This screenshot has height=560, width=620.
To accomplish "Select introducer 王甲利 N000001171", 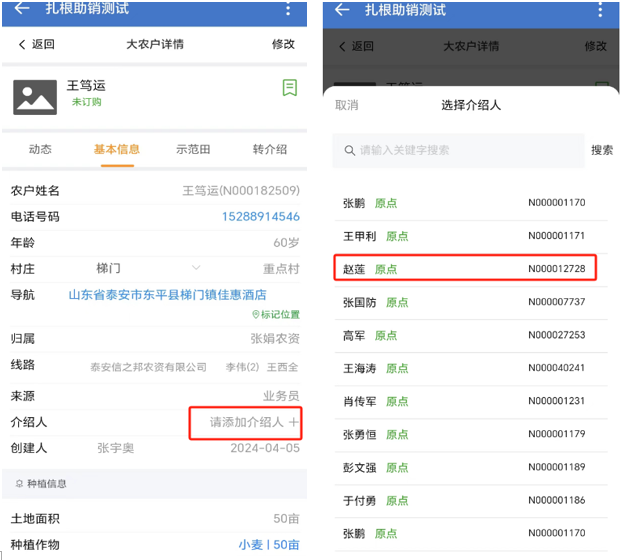I will pos(471,236).
